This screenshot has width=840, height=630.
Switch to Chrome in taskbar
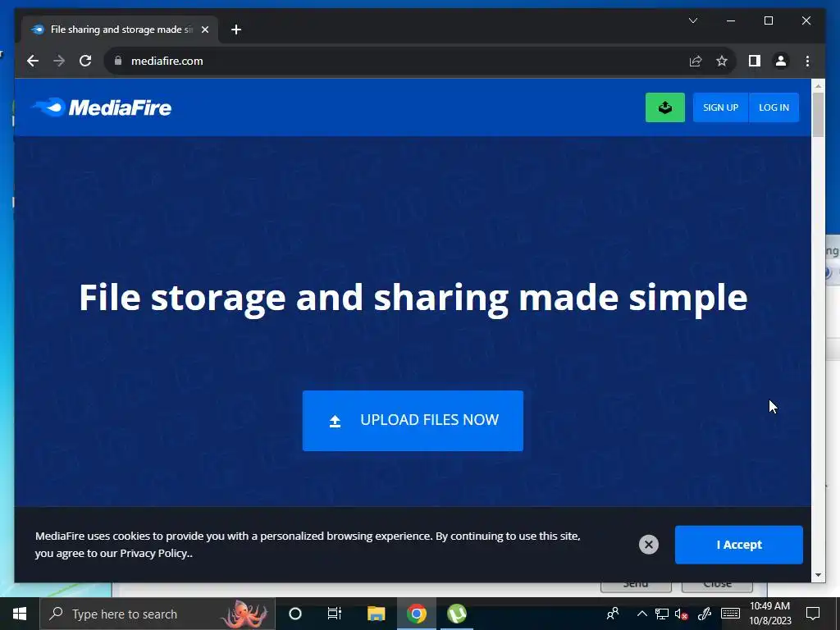(416, 614)
